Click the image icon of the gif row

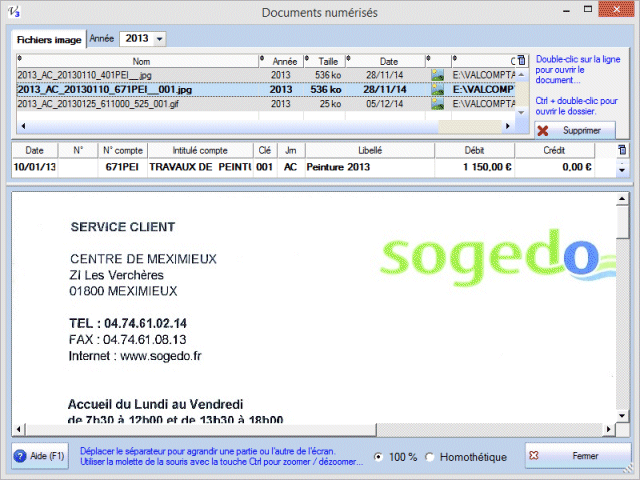tap(436, 103)
